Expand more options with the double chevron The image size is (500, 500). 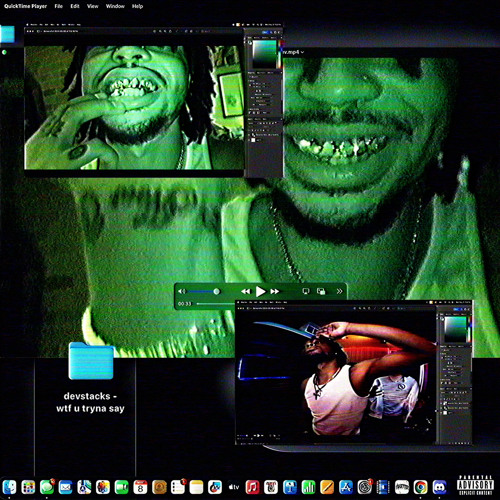(339, 291)
